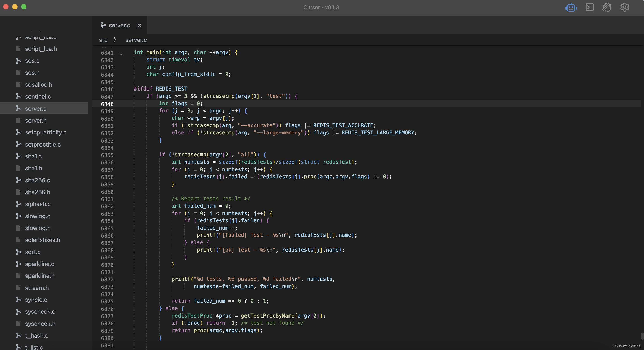Select the server.c editor tab
This screenshot has height=350, width=644.
120,25
